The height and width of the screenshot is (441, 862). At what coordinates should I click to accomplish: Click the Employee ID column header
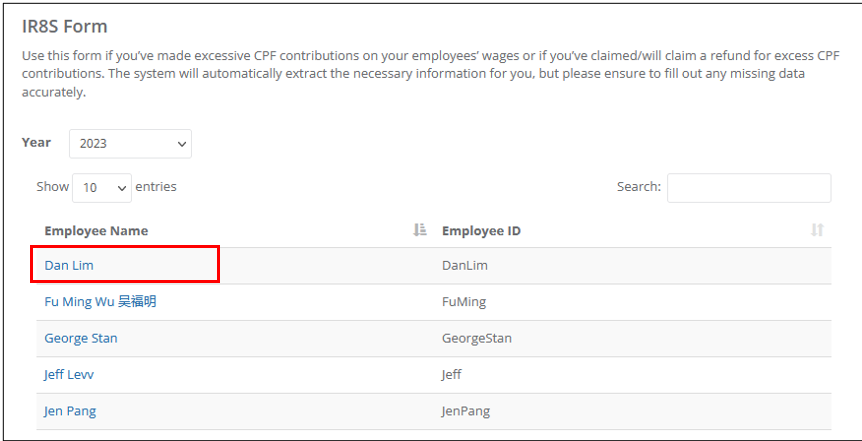(482, 231)
